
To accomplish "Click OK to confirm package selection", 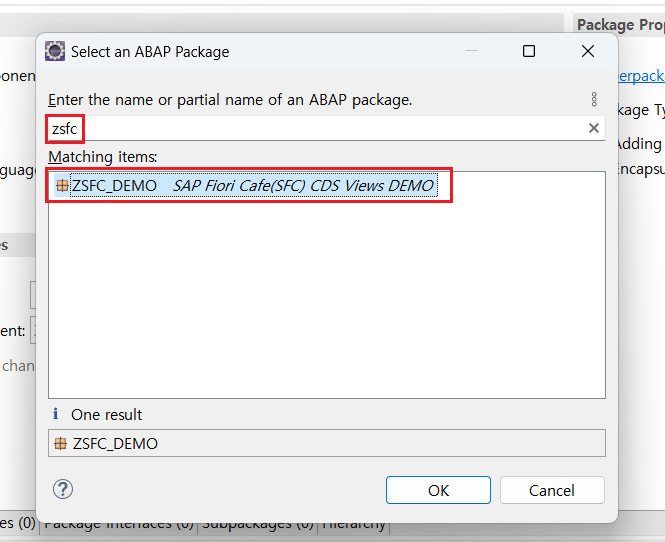I will pos(438,490).
